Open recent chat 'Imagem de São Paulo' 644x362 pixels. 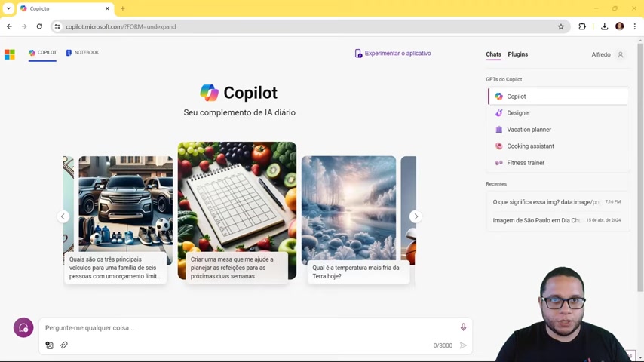click(x=557, y=220)
